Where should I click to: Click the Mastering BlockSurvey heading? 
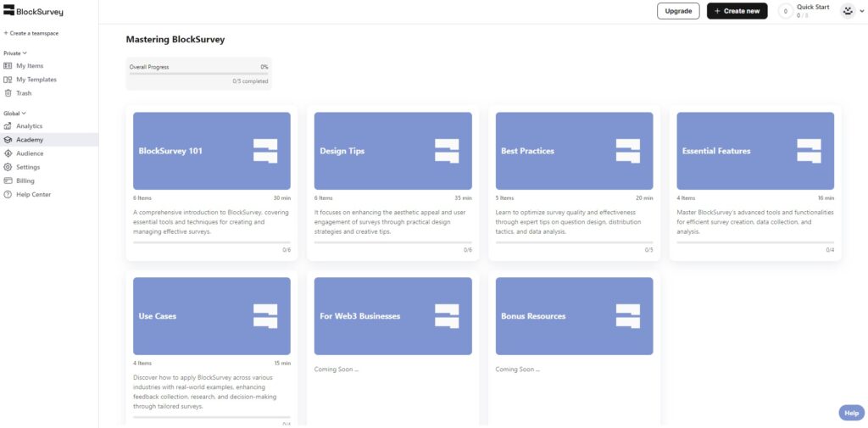pos(175,40)
